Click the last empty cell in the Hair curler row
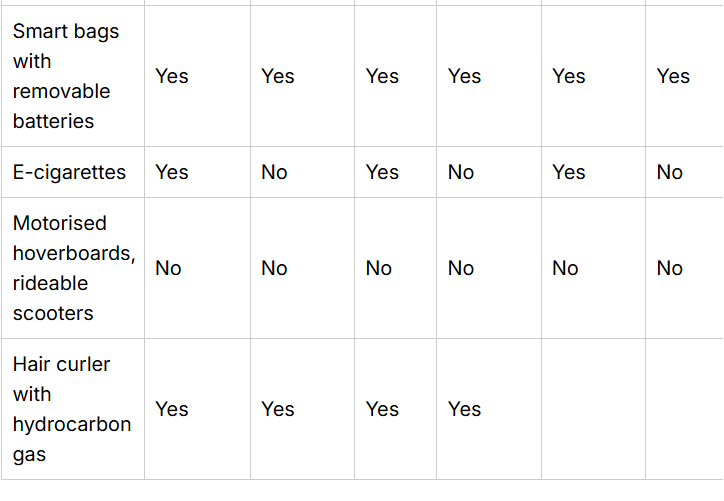 coord(683,409)
